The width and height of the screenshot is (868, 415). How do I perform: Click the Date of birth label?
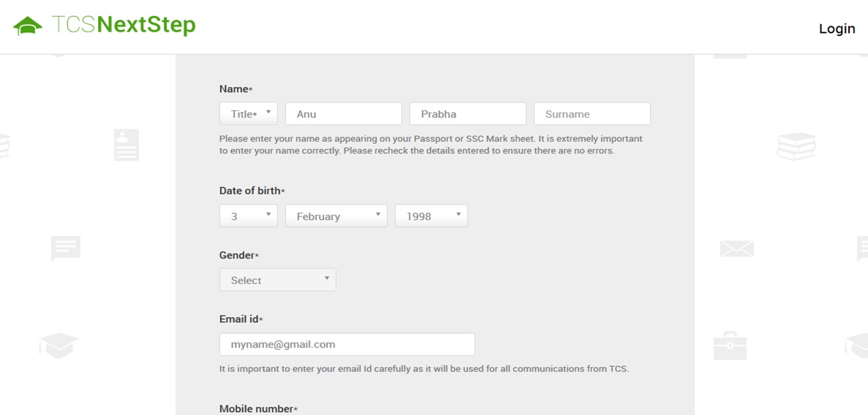point(251,191)
